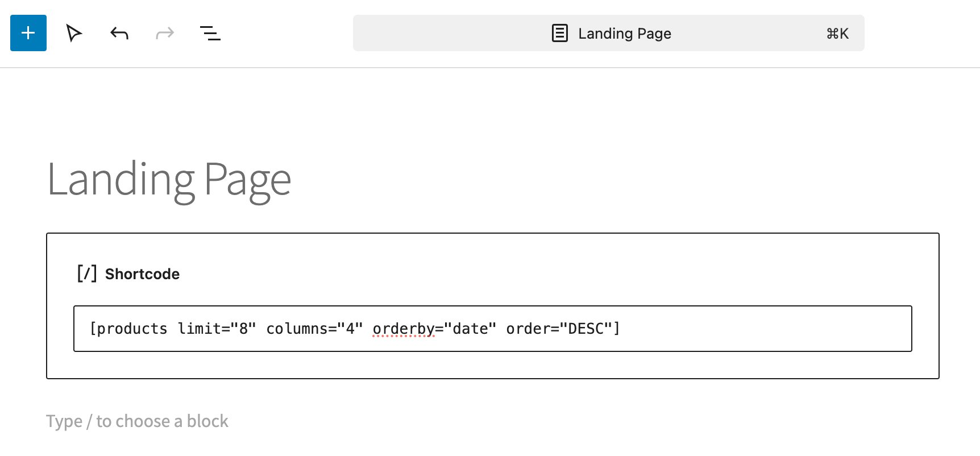Click the products shortcode text
The image size is (980, 456).
(130, 329)
